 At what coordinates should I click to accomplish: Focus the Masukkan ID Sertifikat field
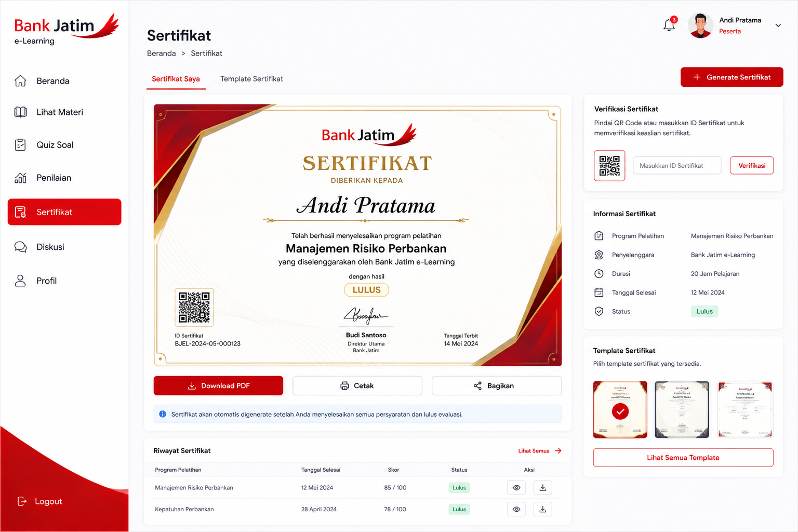[x=677, y=166]
